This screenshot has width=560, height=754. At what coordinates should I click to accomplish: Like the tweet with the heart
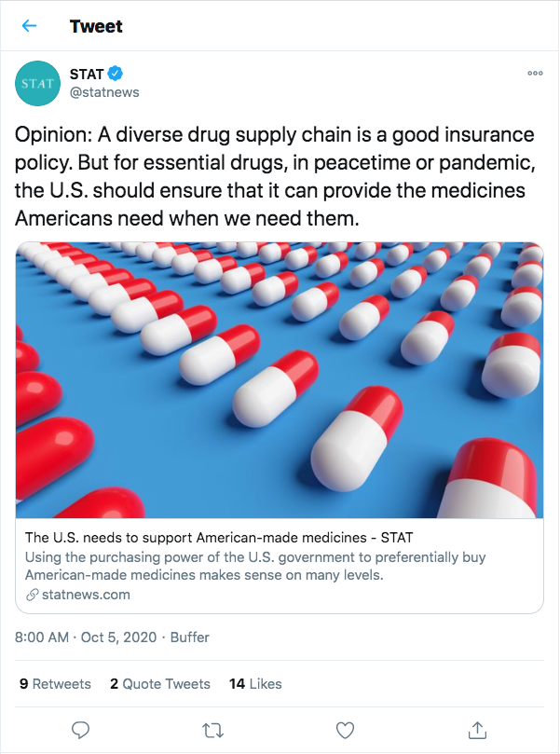point(346,728)
